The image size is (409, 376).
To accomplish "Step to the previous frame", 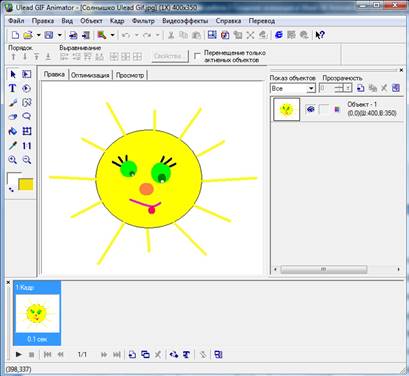I will coord(60,355).
